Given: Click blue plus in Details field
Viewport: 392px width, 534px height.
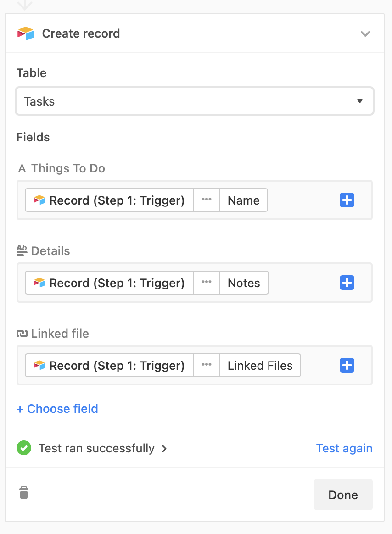Looking at the screenshot, I should 347,283.
